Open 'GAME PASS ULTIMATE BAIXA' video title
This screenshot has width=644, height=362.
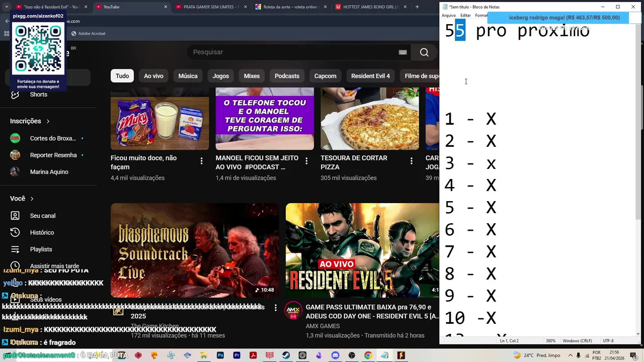[x=372, y=312]
